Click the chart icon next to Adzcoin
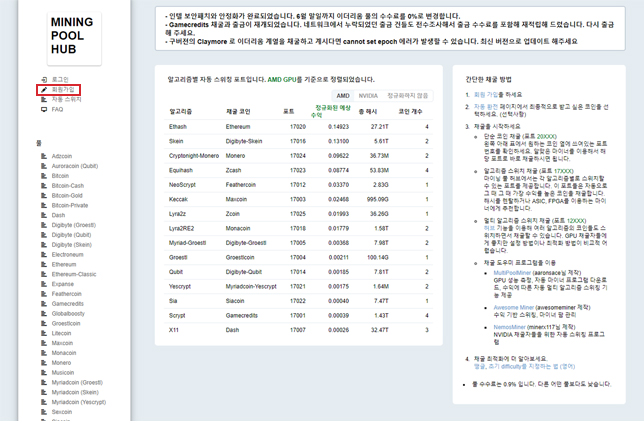Screen dimensions: 644x423 (x=44, y=156)
